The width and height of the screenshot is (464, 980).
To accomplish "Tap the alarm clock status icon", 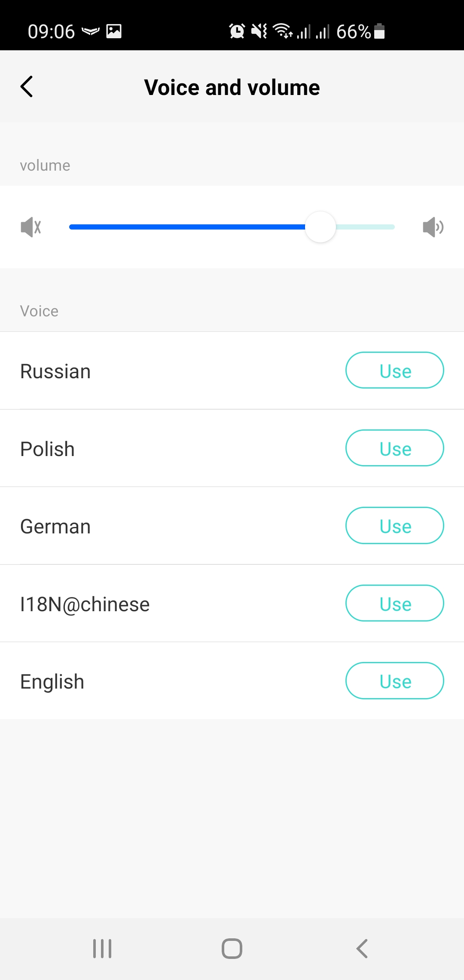I will pos(237,31).
